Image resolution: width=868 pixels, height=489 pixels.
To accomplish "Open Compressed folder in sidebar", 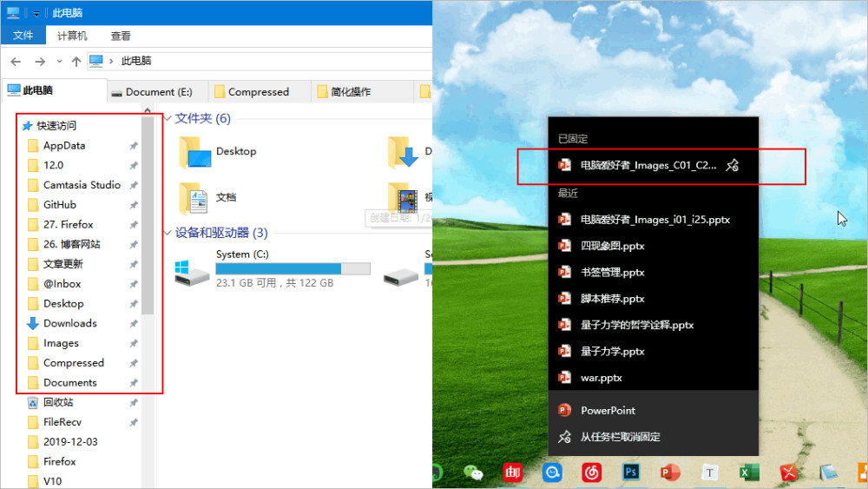I will click(x=73, y=363).
